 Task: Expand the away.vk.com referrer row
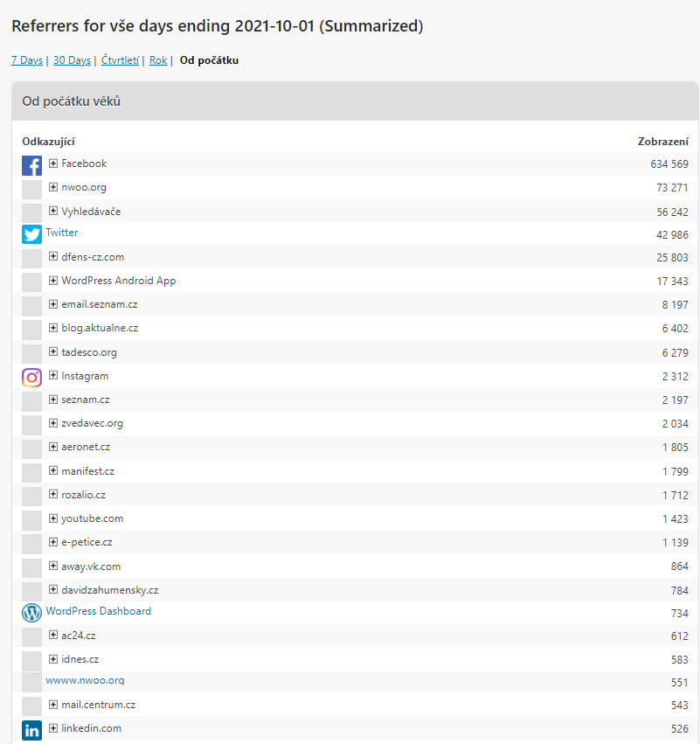coord(53,566)
